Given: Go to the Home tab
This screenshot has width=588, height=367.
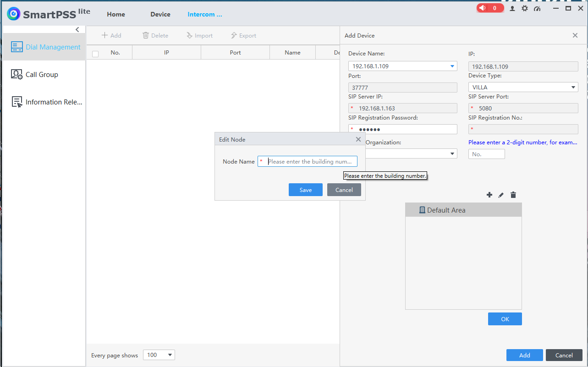Looking at the screenshot, I should [x=116, y=14].
